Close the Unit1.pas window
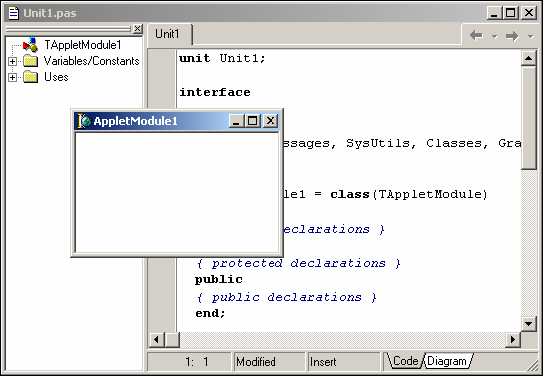 (x=528, y=13)
